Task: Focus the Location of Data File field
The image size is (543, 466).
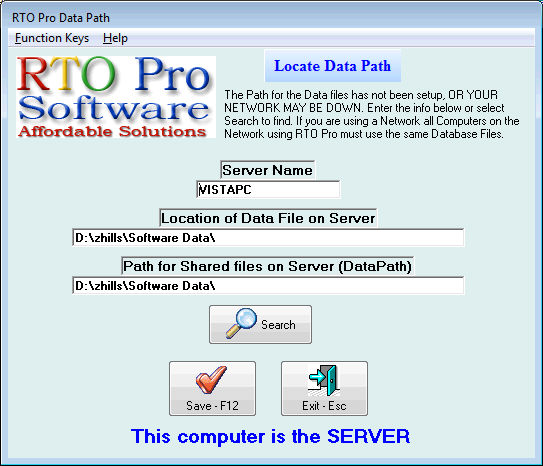Action: pyautogui.click(x=268, y=238)
